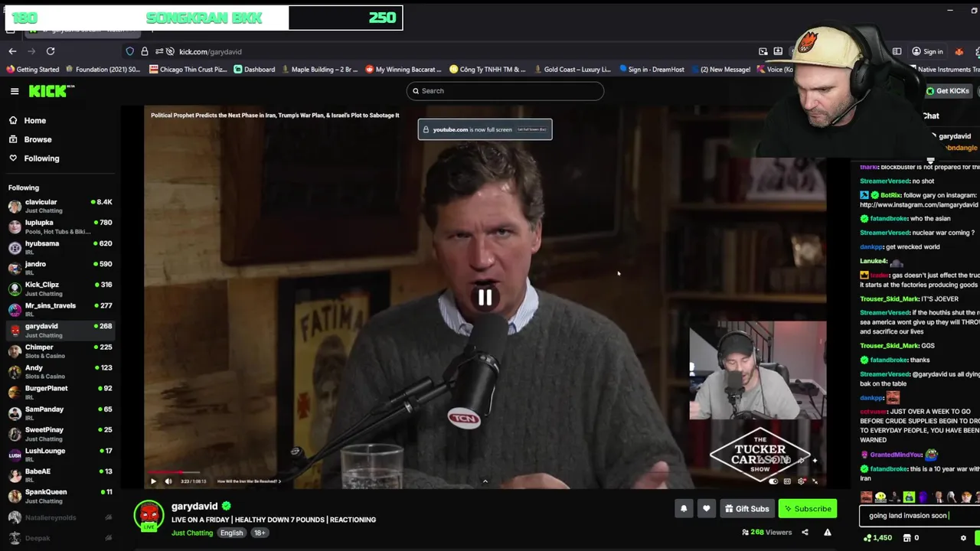Open SweetPinay channel in the following list
Image resolution: width=980 pixels, height=551 pixels.
click(x=60, y=434)
